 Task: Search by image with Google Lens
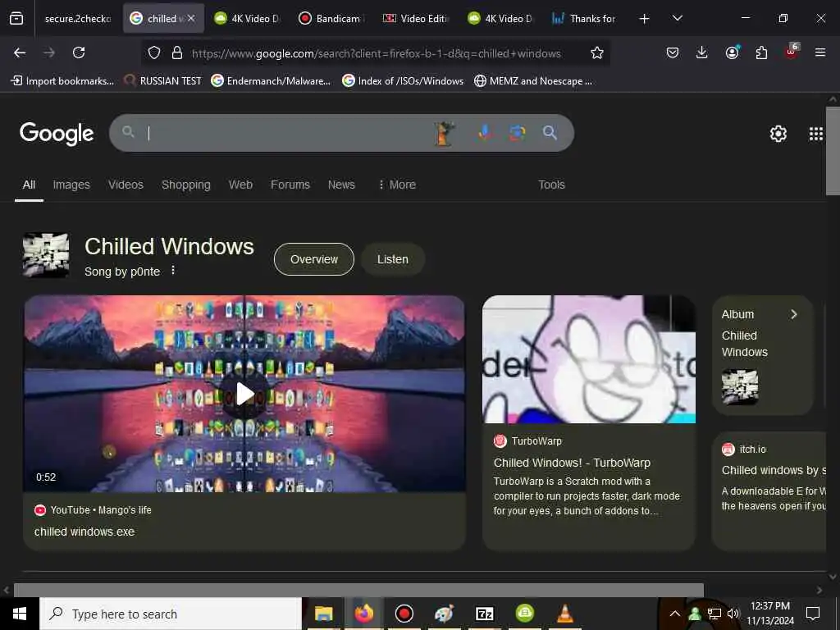coord(517,132)
